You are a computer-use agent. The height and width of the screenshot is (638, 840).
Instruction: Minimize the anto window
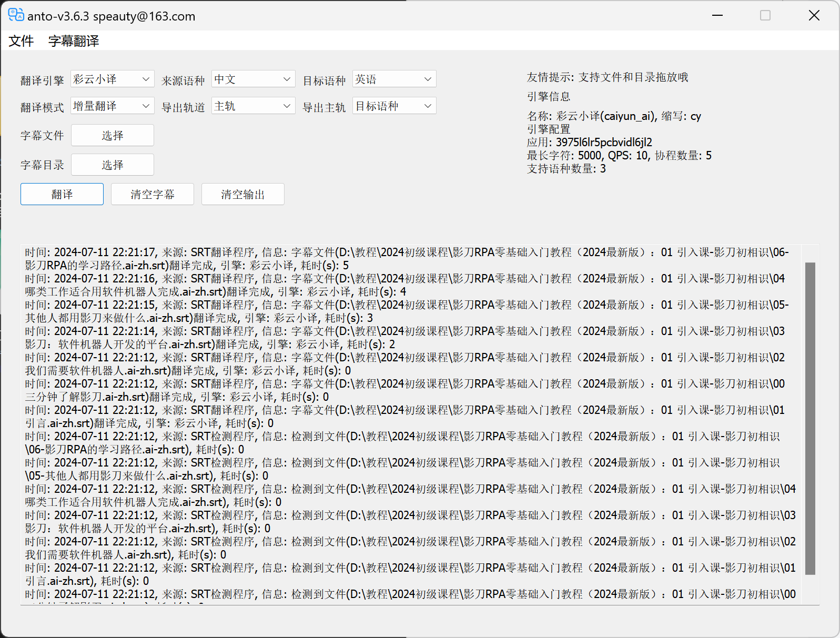[717, 16]
